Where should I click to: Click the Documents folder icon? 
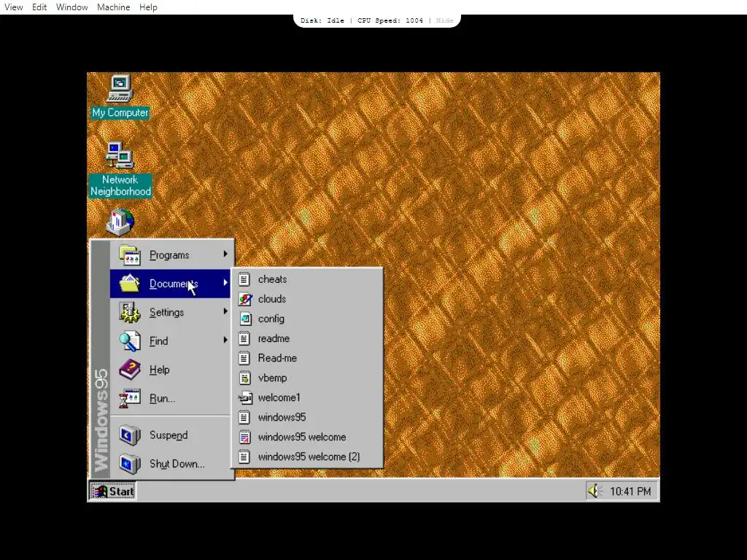130,284
